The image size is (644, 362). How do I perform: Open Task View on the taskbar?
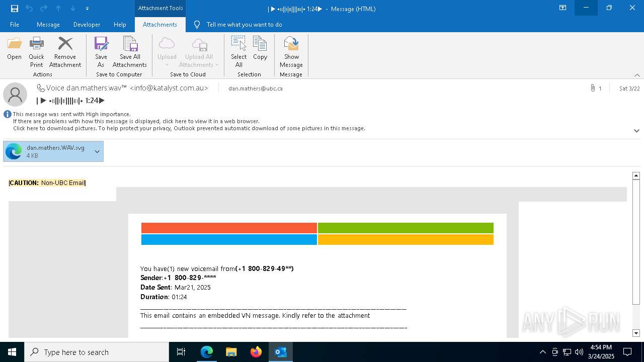pos(181,352)
